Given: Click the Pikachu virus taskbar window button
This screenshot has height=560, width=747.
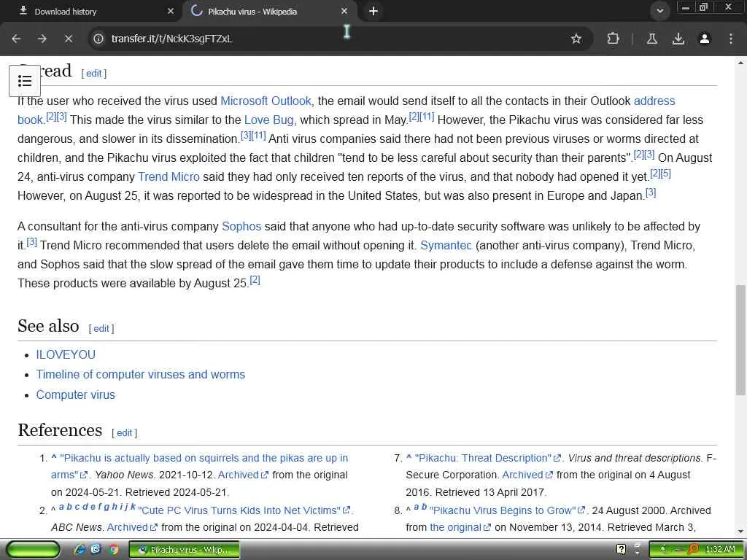Looking at the screenshot, I should pyautogui.click(x=185, y=550).
